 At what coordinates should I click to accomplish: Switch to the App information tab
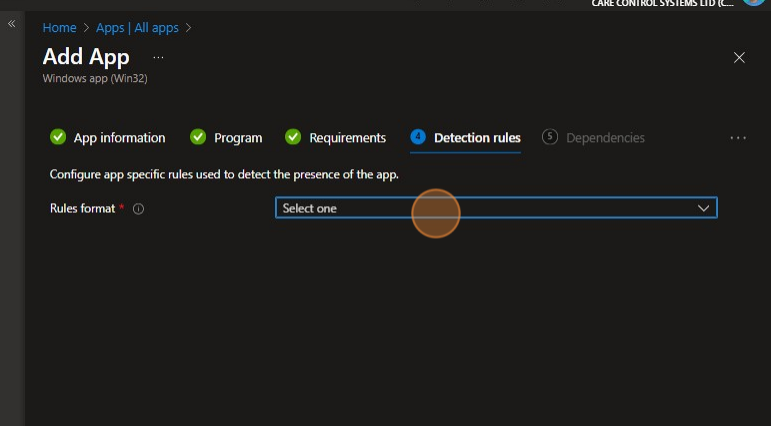click(x=119, y=138)
